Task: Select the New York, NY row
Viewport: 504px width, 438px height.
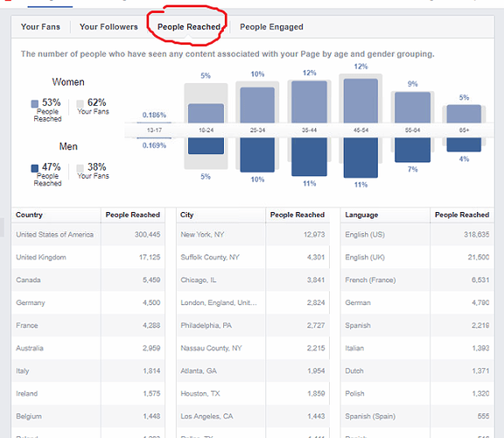Action: [253, 235]
